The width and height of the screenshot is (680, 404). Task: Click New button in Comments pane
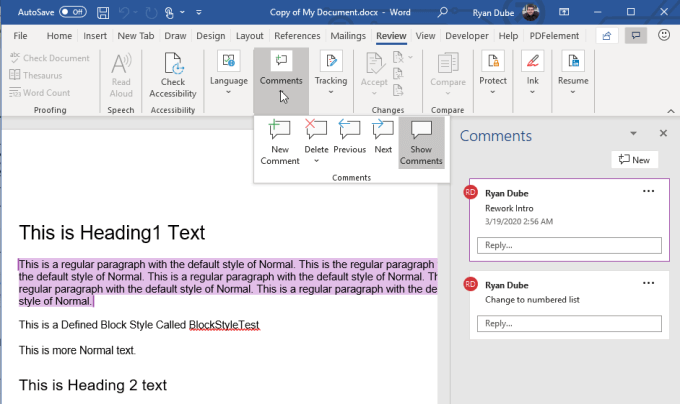tap(635, 160)
